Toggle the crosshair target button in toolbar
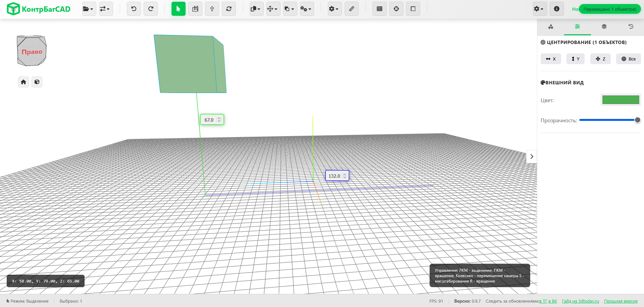The width and height of the screenshot is (644, 307). (396, 9)
